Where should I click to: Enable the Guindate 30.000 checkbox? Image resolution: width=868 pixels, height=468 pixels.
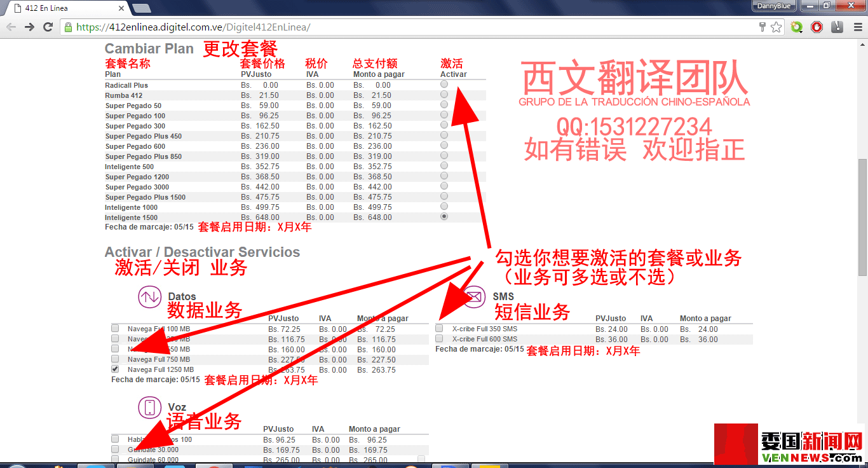[115, 449]
